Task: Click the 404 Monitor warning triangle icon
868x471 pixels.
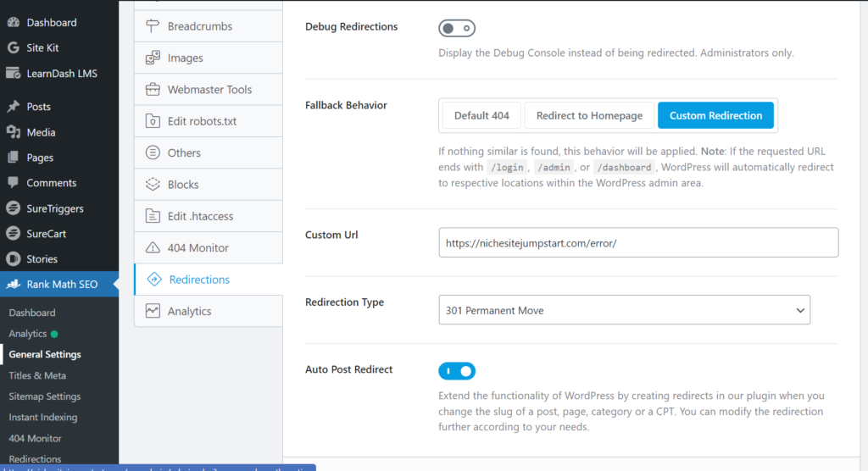Action: (x=153, y=247)
